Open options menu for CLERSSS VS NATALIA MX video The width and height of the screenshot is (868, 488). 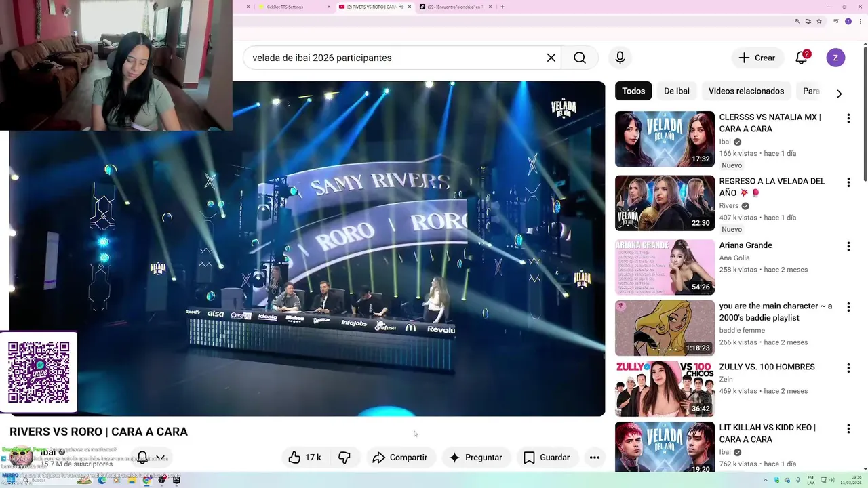point(848,119)
